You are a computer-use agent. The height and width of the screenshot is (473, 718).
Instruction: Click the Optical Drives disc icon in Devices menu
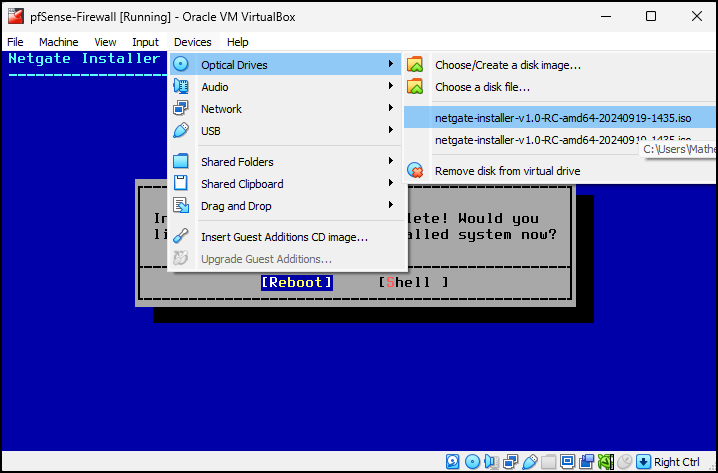tap(181, 64)
